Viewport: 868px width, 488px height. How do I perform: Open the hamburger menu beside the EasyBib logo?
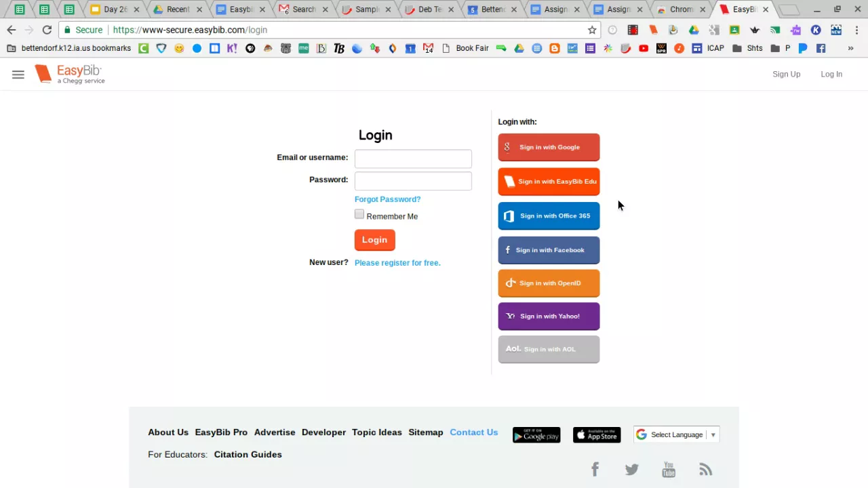pos(18,75)
